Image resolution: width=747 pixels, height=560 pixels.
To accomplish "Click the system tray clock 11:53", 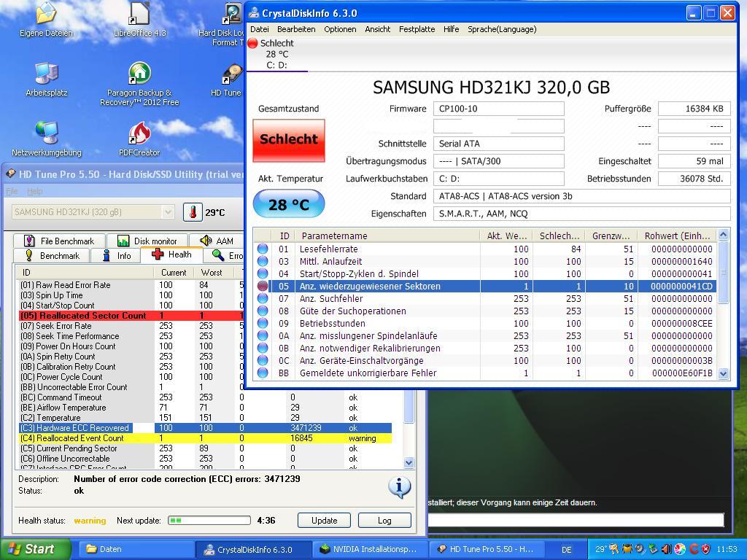I will (x=727, y=549).
